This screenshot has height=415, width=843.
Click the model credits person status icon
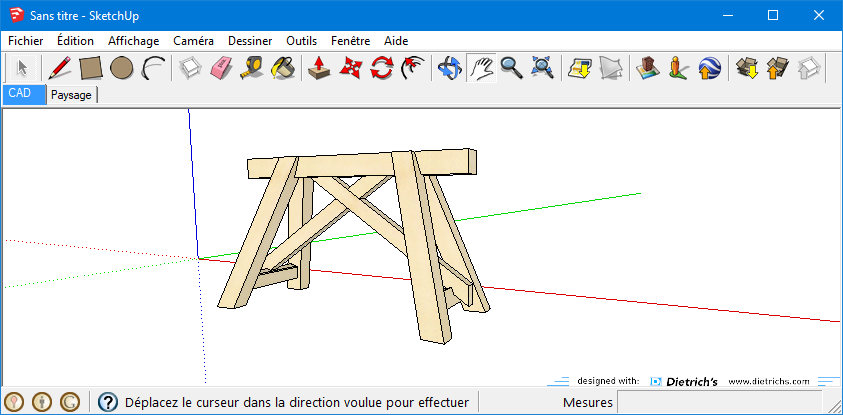coord(42,401)
